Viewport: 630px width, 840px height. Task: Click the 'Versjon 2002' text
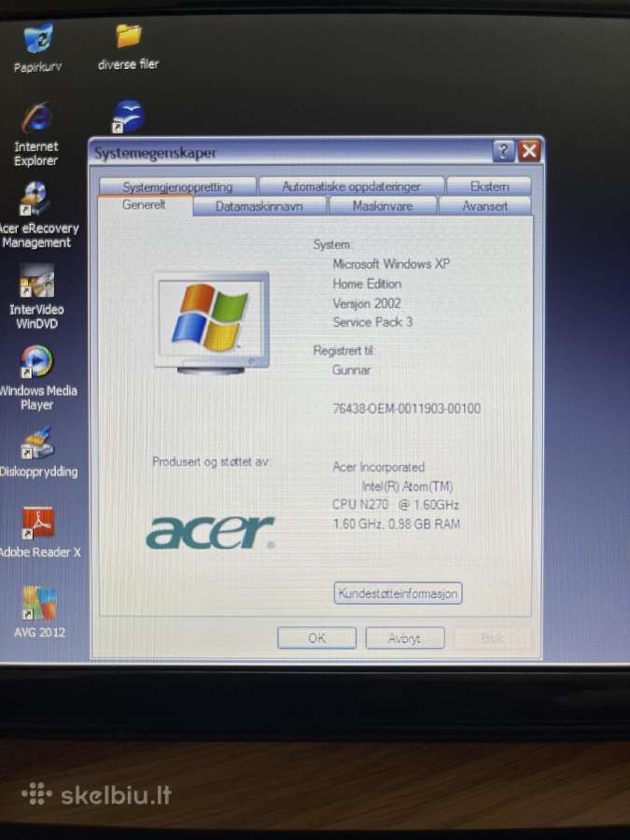pos(367,303)
